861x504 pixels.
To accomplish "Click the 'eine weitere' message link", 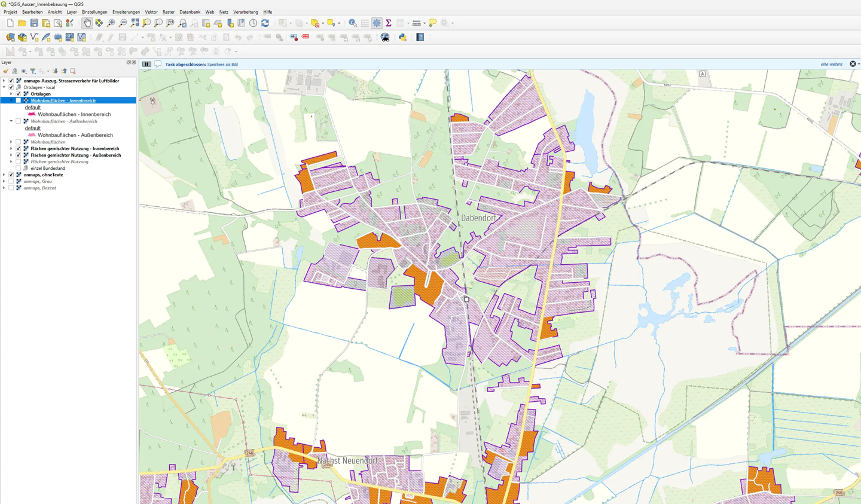I will (831, 64).
